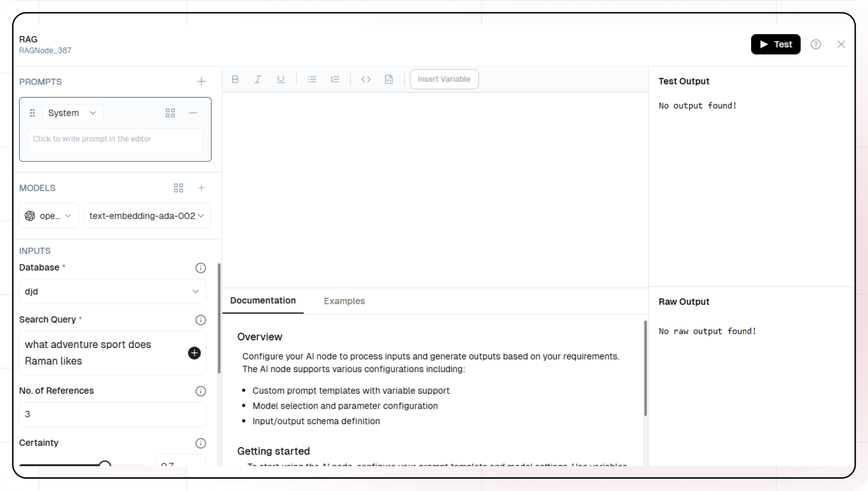Image resolution: width=868 pixels, height=491 pixels.
Task: Adjust the Certainty slider
Action: tap(105, 464)
